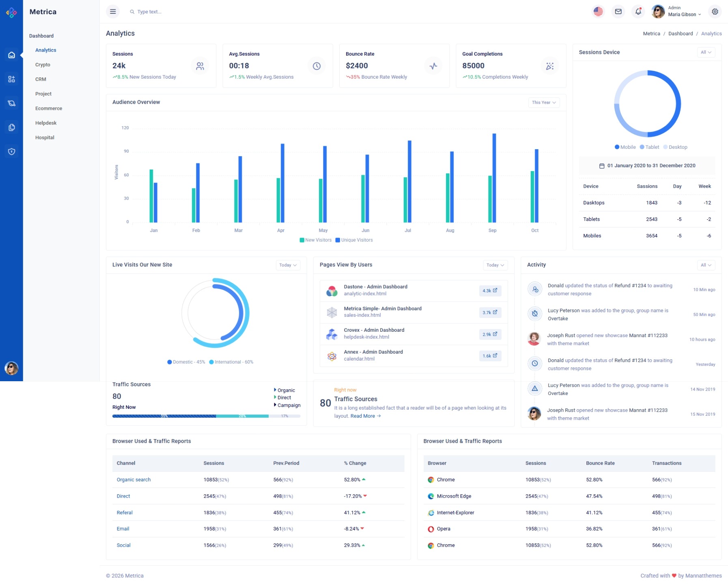Select Helpdesk in sidebar menu
Viewport: 728px width, 586px height.
[46, 123]
